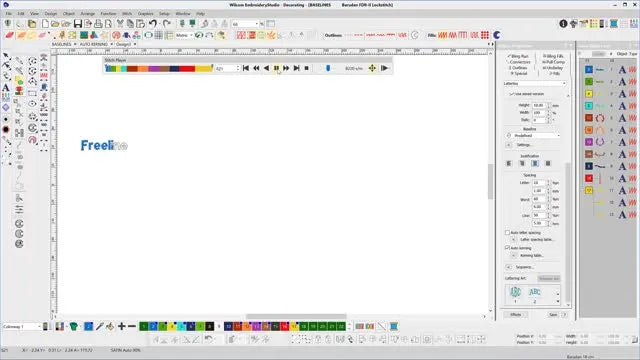
Task: Click the Show grid icon
Action: (x=158, y=35)
